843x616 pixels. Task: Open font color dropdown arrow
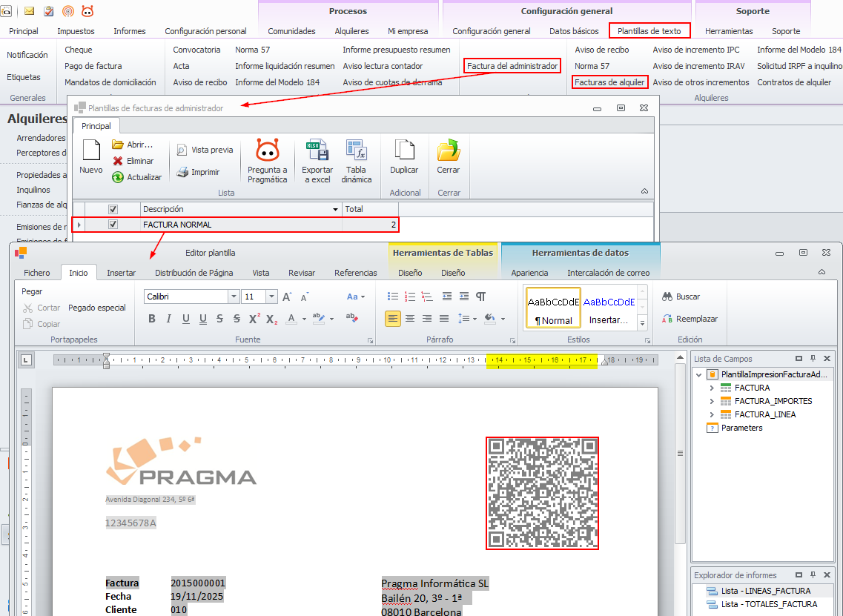(304, 319)
